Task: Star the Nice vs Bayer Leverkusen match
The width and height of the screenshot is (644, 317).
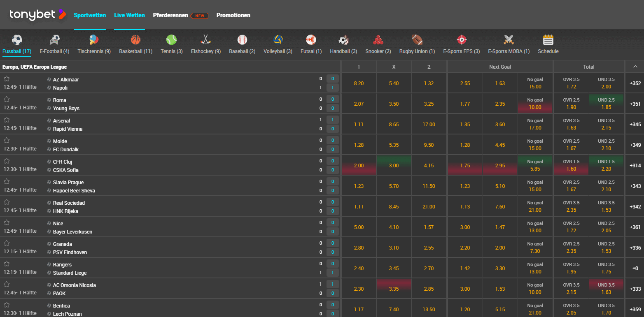Action: coord(7,223)
